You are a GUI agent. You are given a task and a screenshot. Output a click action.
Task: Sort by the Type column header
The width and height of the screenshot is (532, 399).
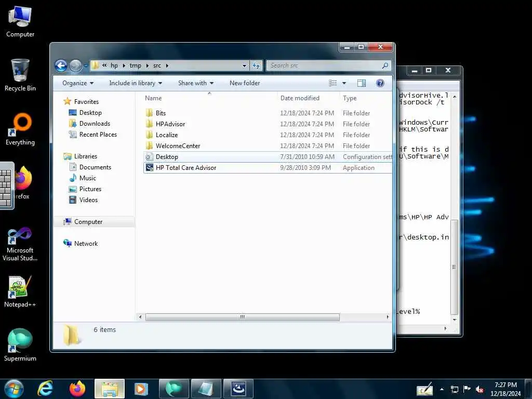point(350,98)
